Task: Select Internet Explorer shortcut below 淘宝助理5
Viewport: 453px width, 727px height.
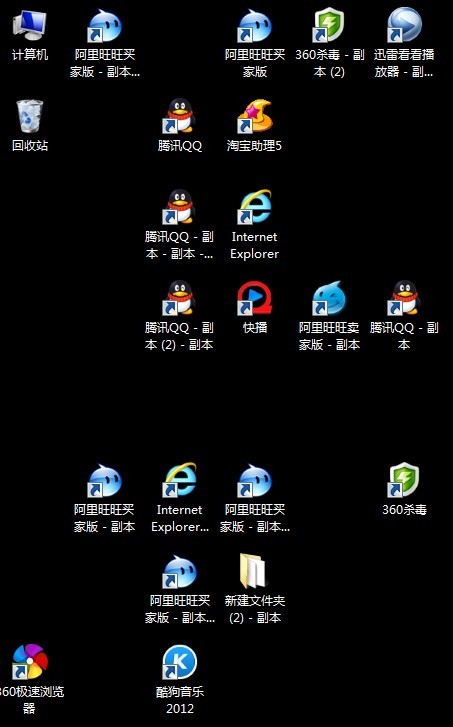Action: point(255,225)
